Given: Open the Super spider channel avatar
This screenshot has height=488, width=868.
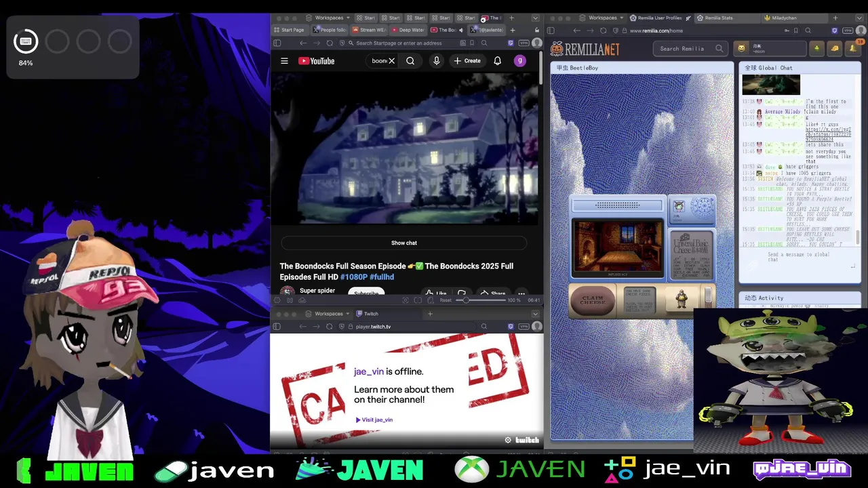Looking at the screenshot, I should pos(288,292).
